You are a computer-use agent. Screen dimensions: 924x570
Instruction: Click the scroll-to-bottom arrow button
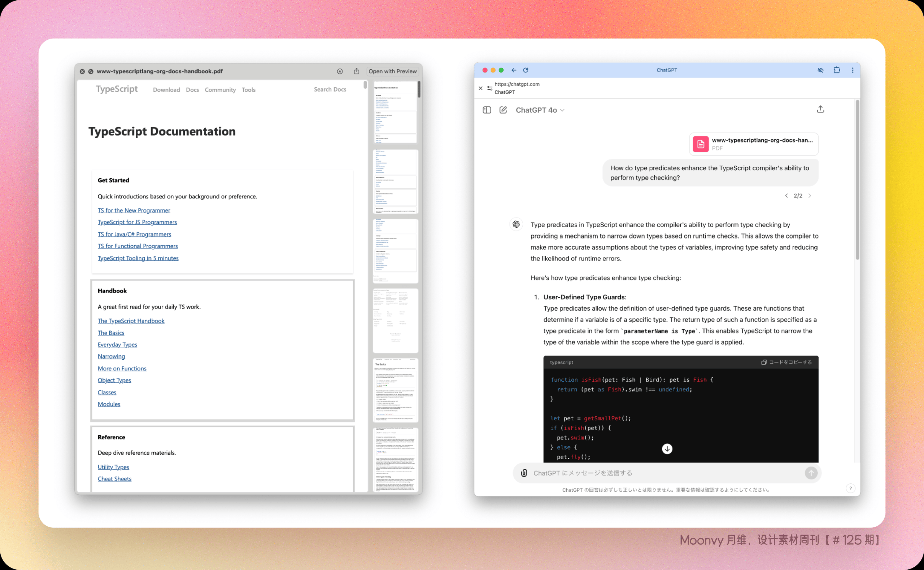(667, 449)
